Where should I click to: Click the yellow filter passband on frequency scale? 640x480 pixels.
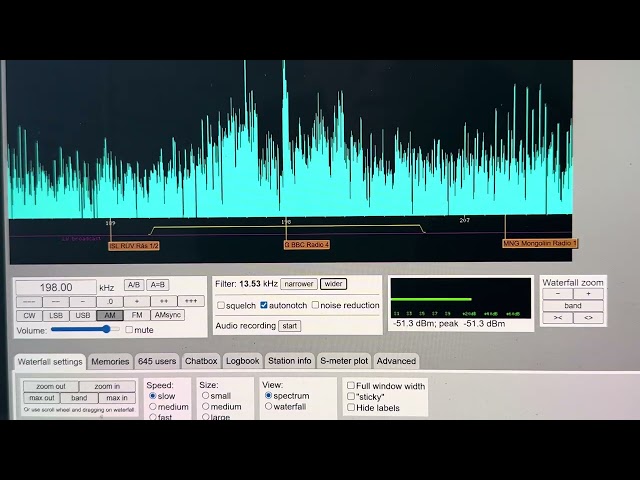point(287,228)
